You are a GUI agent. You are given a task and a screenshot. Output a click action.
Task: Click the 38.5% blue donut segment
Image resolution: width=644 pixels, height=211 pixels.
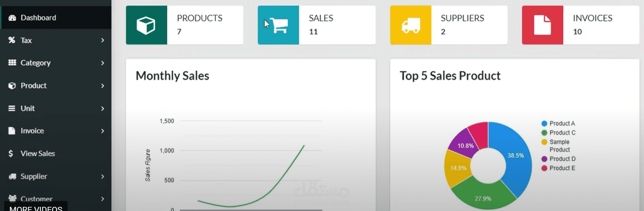pos(515,156)
